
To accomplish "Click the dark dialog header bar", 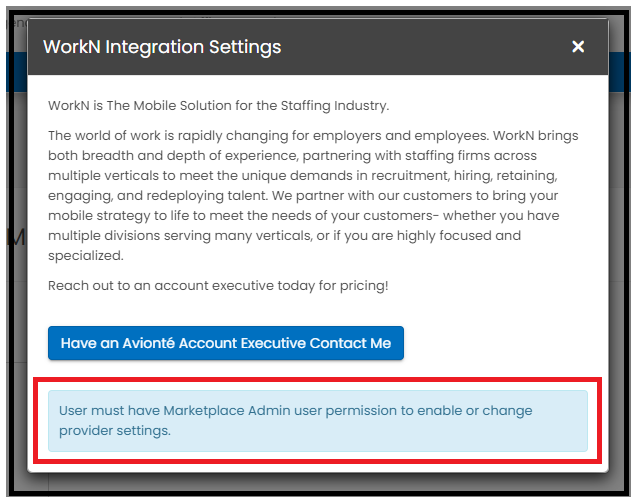I will [318, 47].
